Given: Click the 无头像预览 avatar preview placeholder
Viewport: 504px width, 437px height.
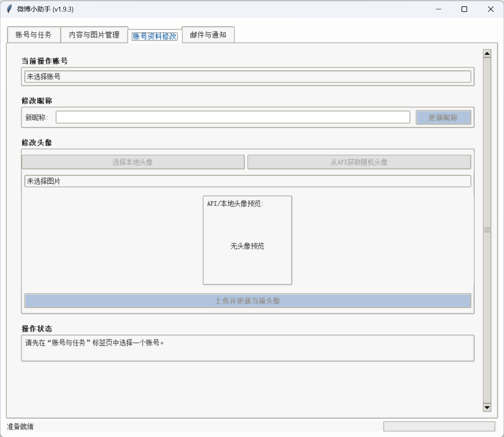Looking at the screenshot, I should 247,246.
